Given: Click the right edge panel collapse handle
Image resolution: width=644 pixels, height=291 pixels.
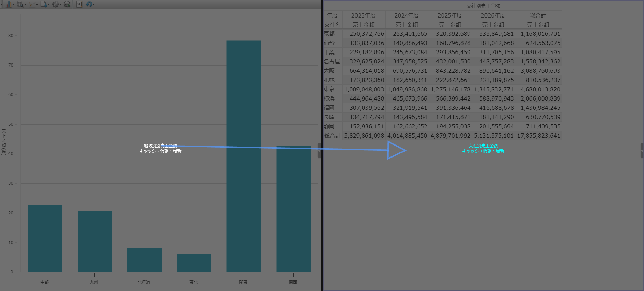Looking at the screenshot, I should tap(642, 151).
